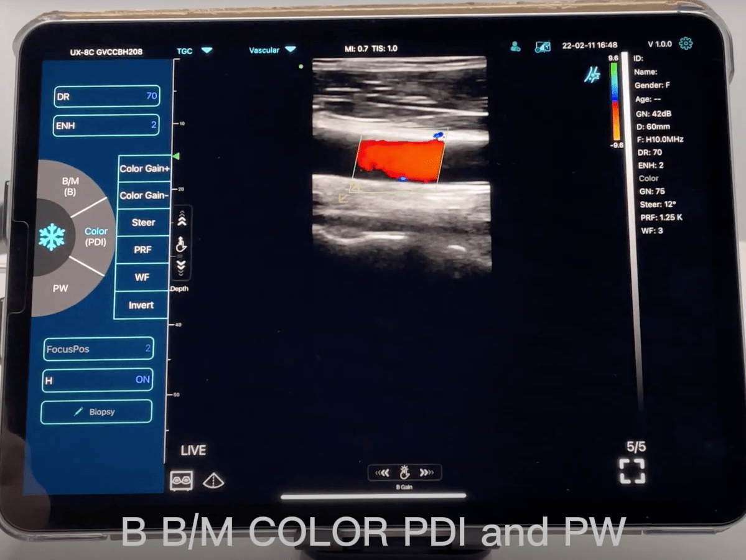Tap the image export icon in the top bar

click(x=543, y=47)
